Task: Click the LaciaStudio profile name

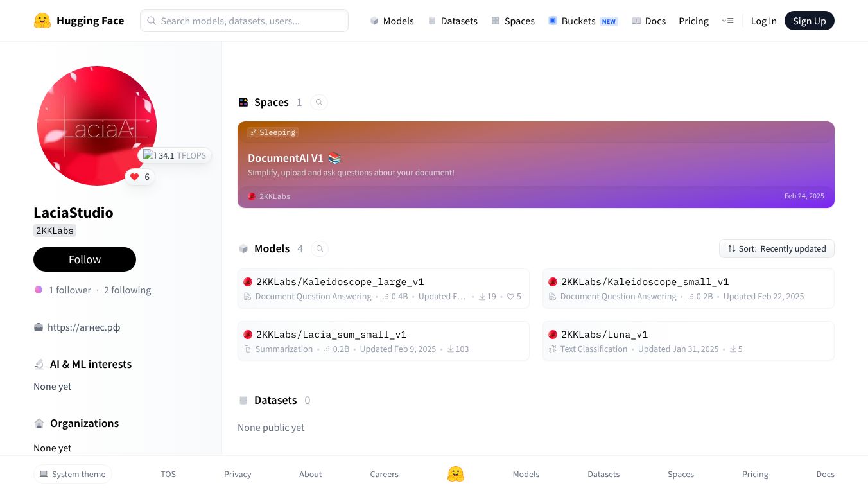Action: [73, 213]
